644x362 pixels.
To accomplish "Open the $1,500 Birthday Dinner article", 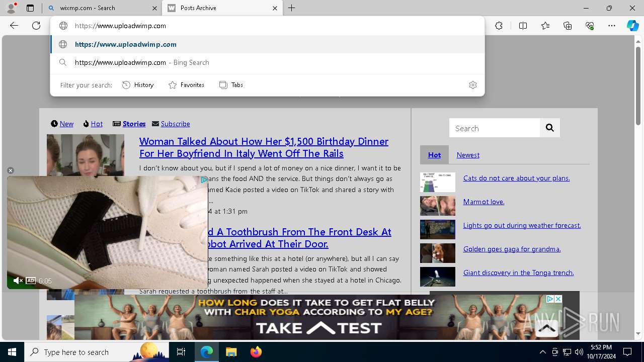I will coord(264,147).
